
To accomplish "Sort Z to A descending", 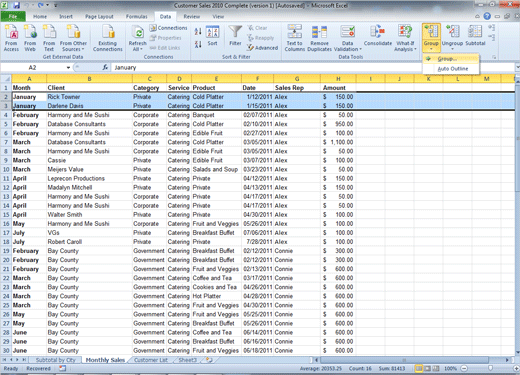I will coord(198,44).
